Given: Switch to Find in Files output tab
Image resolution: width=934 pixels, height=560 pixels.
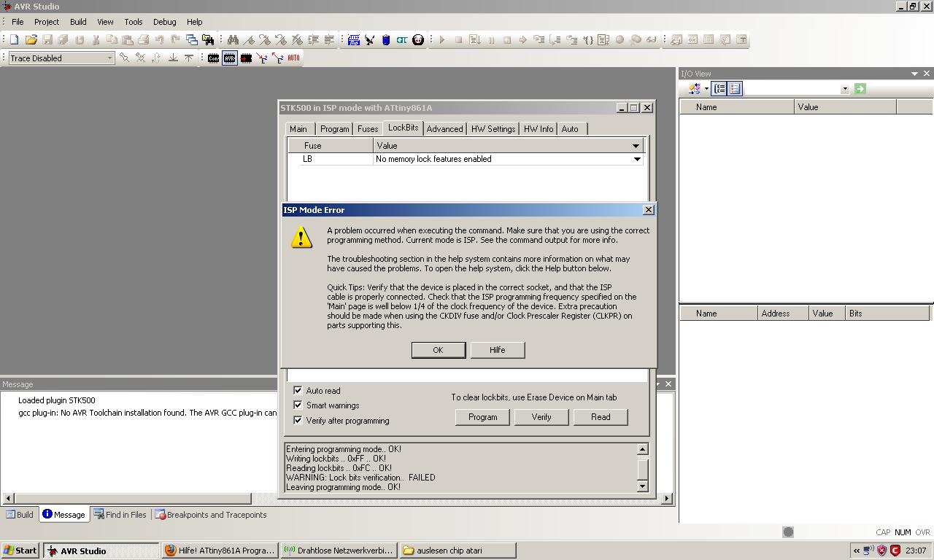Looking at the screenshot, I should pyautogui.click(x=120, y=515).
